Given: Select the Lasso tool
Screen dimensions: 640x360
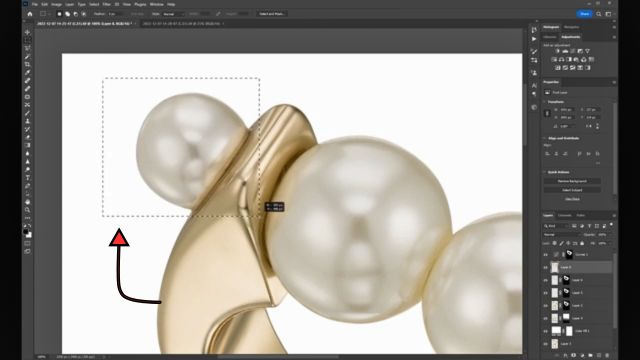Looking at the screenshot, I should tap(27, 48).
